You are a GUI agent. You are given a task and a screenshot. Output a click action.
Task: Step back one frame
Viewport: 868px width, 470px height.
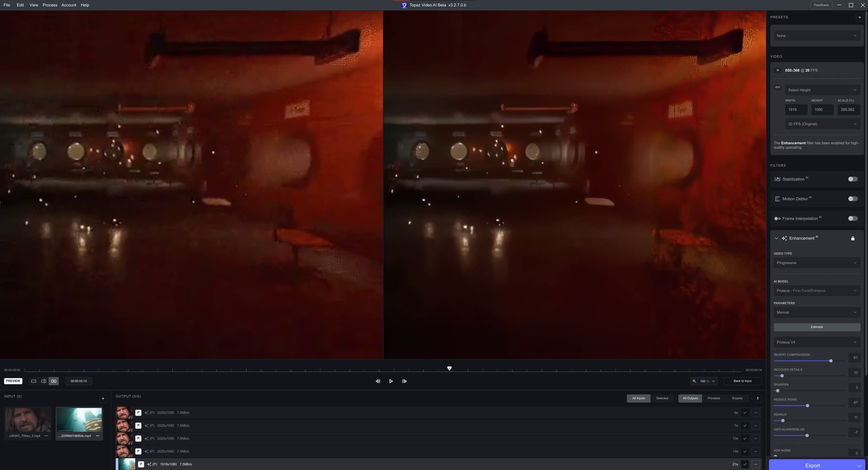[x=377, y=381]
